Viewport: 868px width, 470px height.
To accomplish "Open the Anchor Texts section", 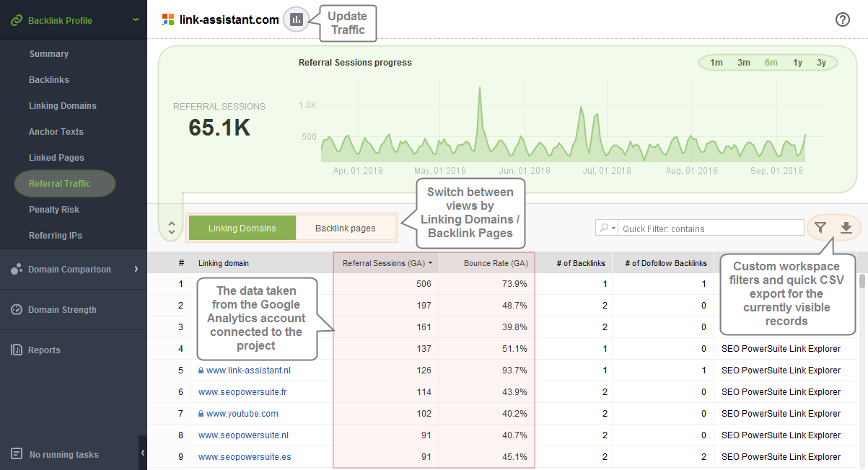I will (56, 132).
